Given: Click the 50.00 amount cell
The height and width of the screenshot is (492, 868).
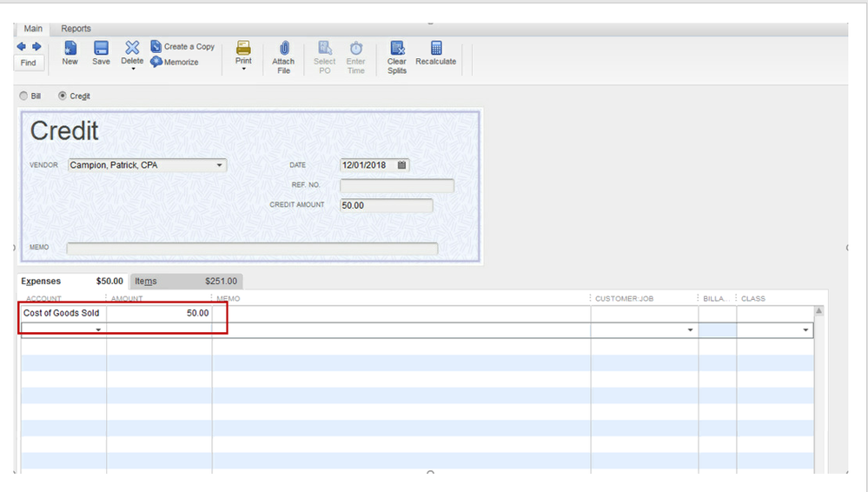Looking at the screenshot, I should [x=159, y=313].
